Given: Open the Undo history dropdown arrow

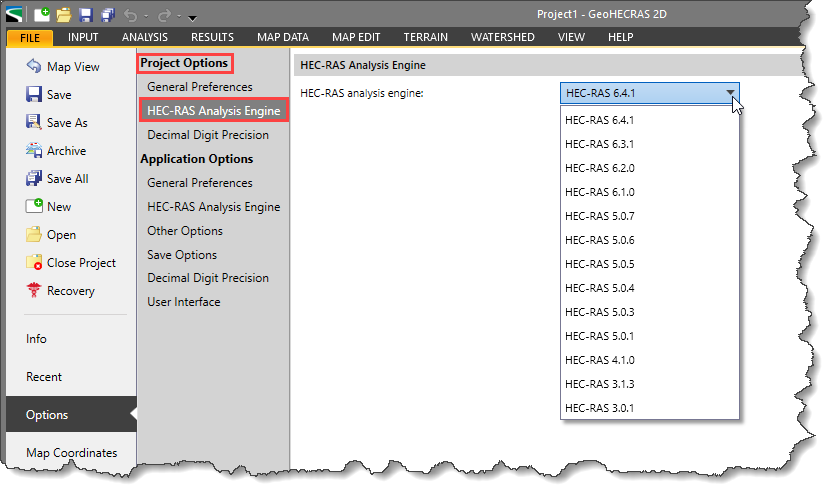Looking at the screenshot, I should click(x=146, y=17).
